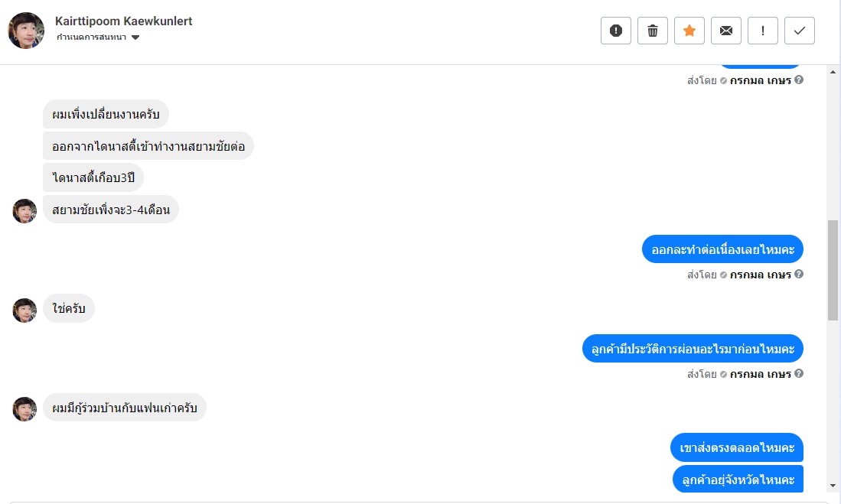Mark conversation as spam using octagon icon
Image resolution: width=841 pixels, height=504 pixels.
[616, 31]
